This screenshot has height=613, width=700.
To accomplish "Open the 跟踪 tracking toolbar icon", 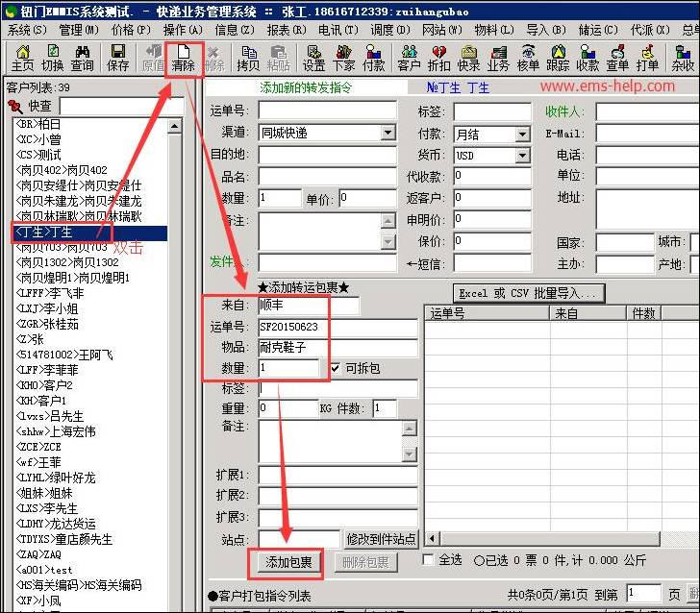I will coord(558,59).
